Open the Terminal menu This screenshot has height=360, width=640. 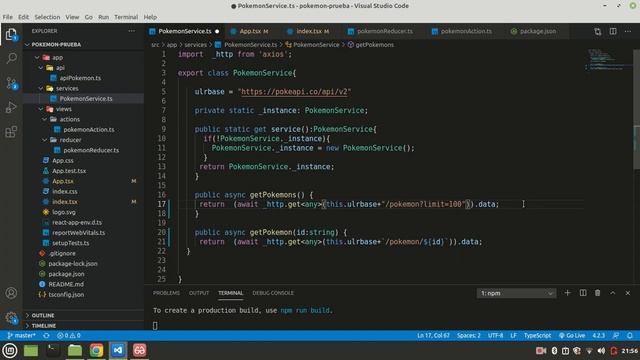click(126, 17)
